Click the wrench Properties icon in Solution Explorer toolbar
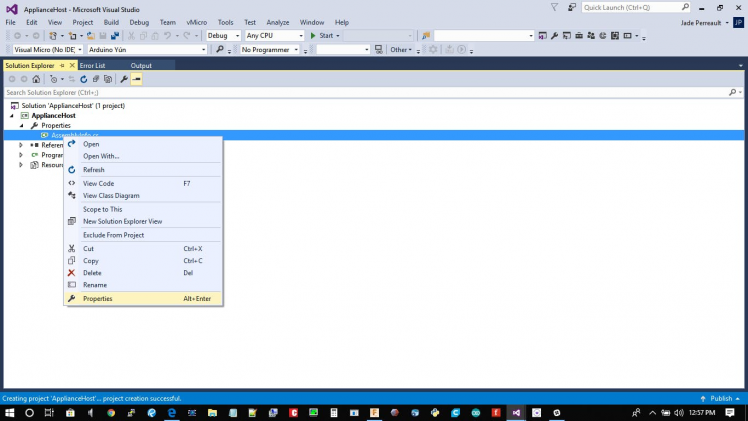Screen dimensions: 748x421 (x=124, y=79)
